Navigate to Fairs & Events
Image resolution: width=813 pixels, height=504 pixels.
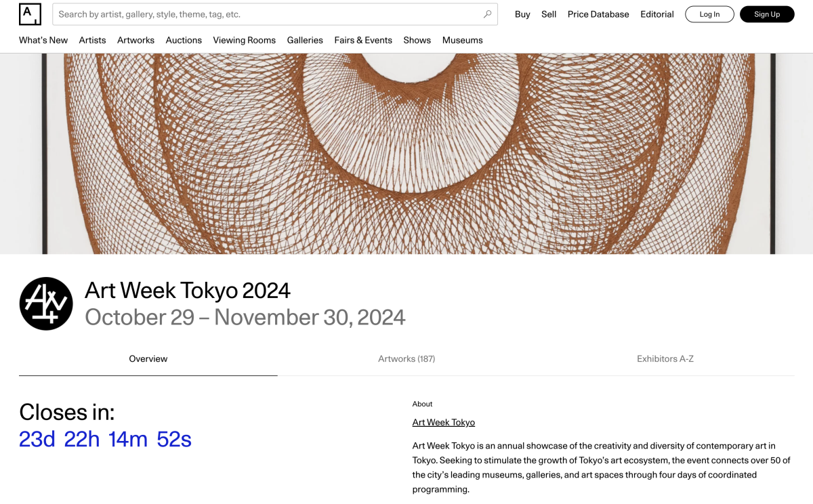point(363,40)
